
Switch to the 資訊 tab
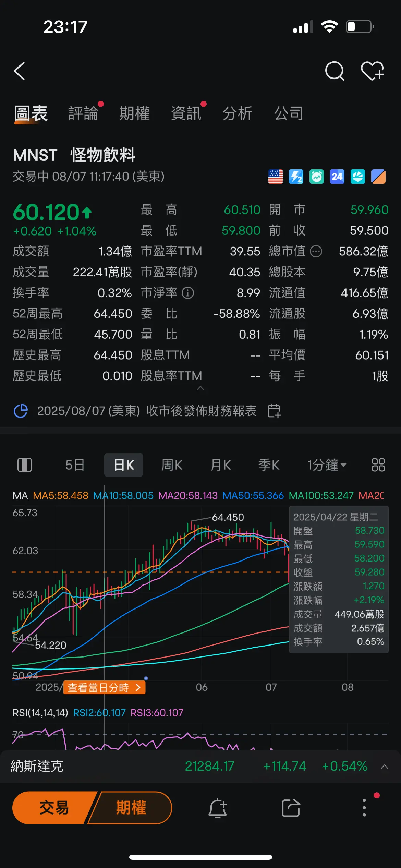coord(186,113)
